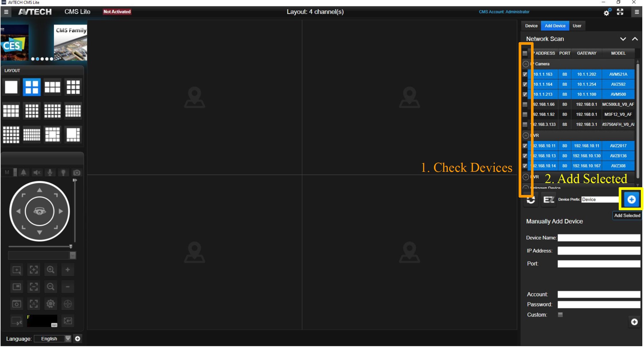
Task: Click the Not Activated label
Action: pyautogui.click(x=117, y=12)
